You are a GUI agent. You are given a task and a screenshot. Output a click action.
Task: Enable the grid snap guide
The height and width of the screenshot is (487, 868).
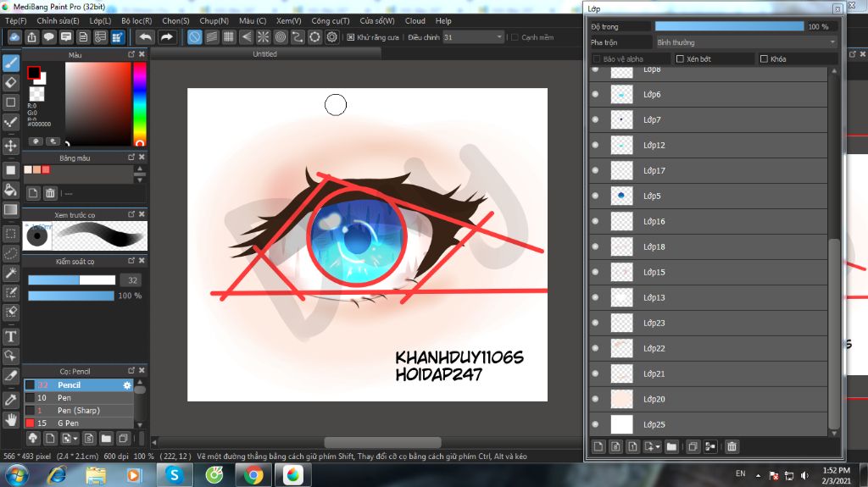pyautogui.click(x=229, y=37)
